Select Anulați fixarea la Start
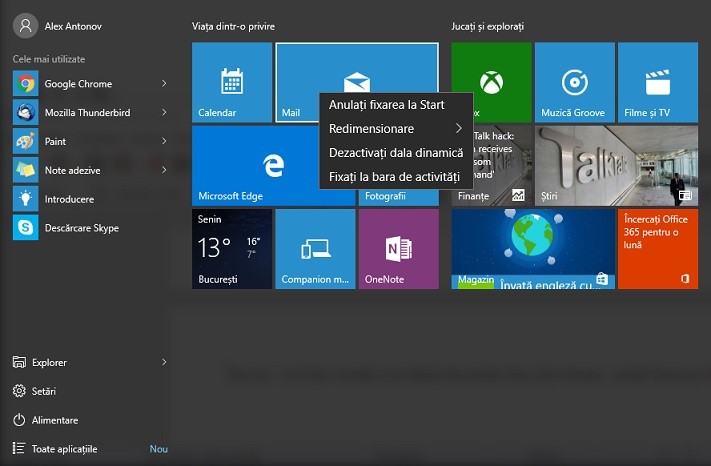This screenshot has height=466, width=711. click(x=396, y=105)
